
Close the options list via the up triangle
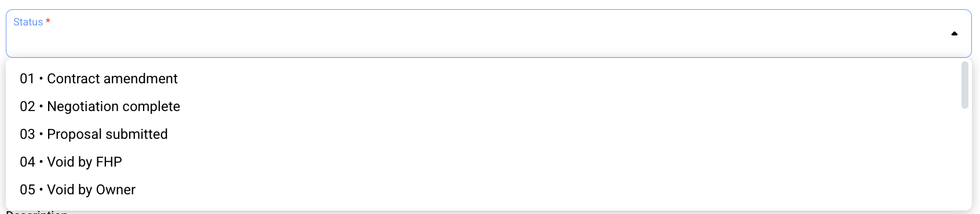click(x=954, y=34)
